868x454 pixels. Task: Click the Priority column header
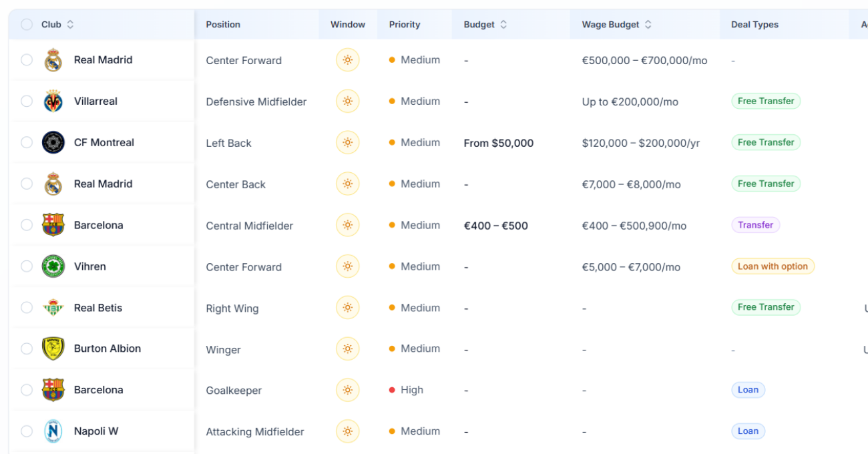pyautogui.click(x=404, y=24)
